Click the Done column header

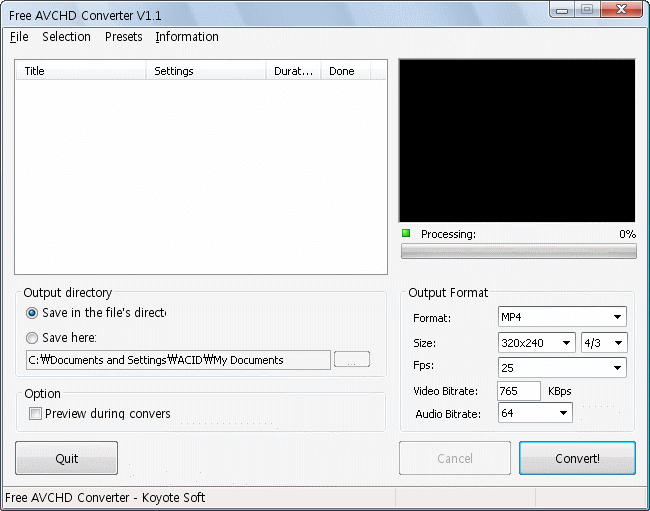click(346, 71)
